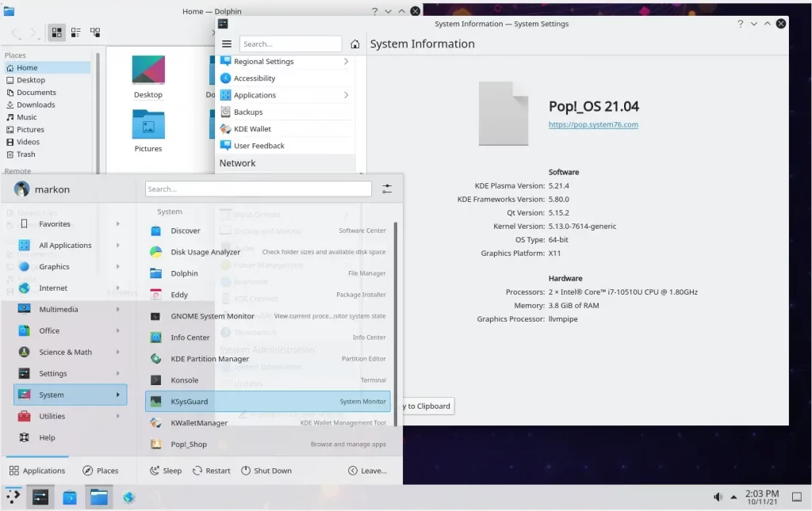Open Trash in Dolphin Places panel

click(x=48, y=154)
